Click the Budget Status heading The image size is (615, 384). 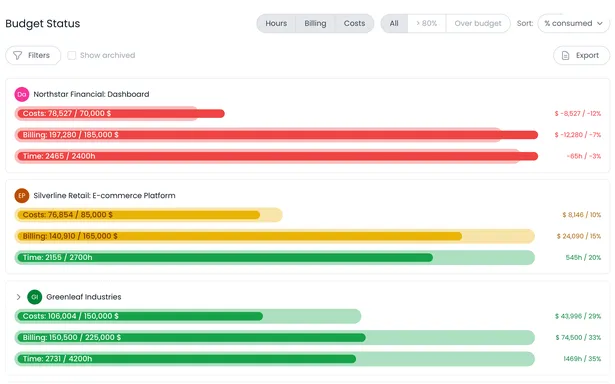(43, 24)
